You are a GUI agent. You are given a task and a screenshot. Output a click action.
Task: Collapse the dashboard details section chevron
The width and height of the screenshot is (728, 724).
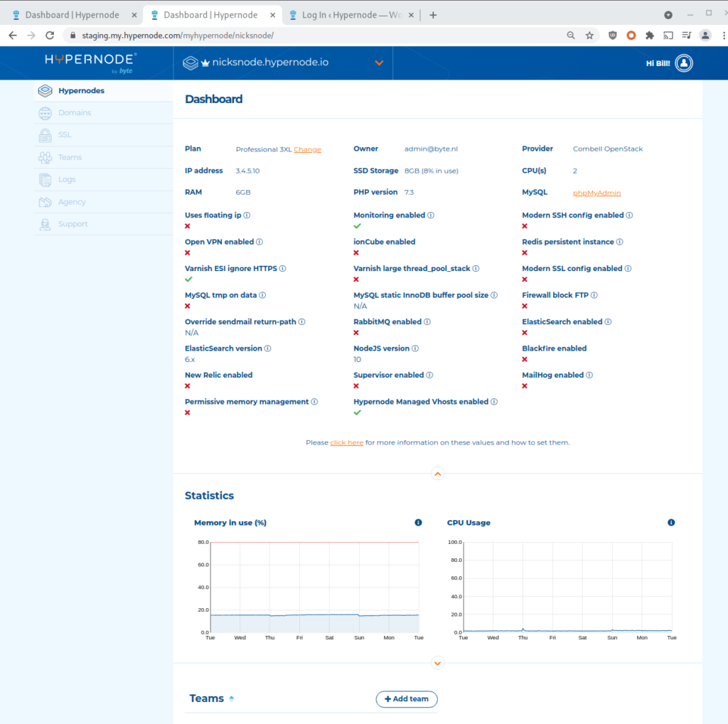pyautogui.click(x=437, y=474)
